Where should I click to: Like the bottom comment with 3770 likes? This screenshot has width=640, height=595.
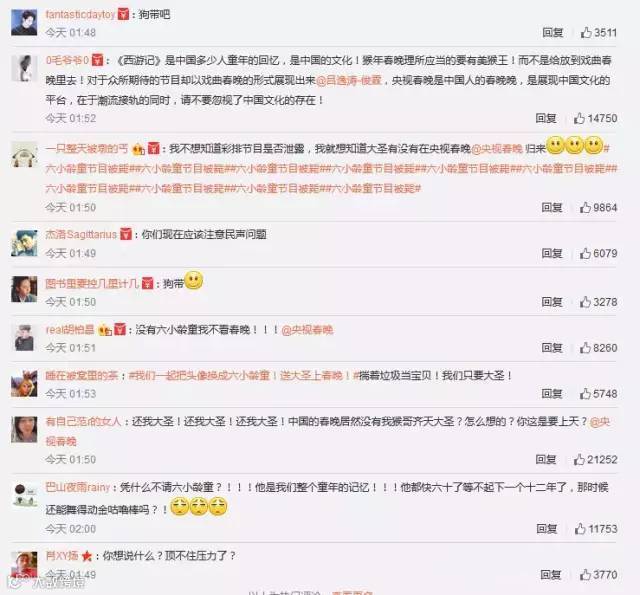click(585, 575)
